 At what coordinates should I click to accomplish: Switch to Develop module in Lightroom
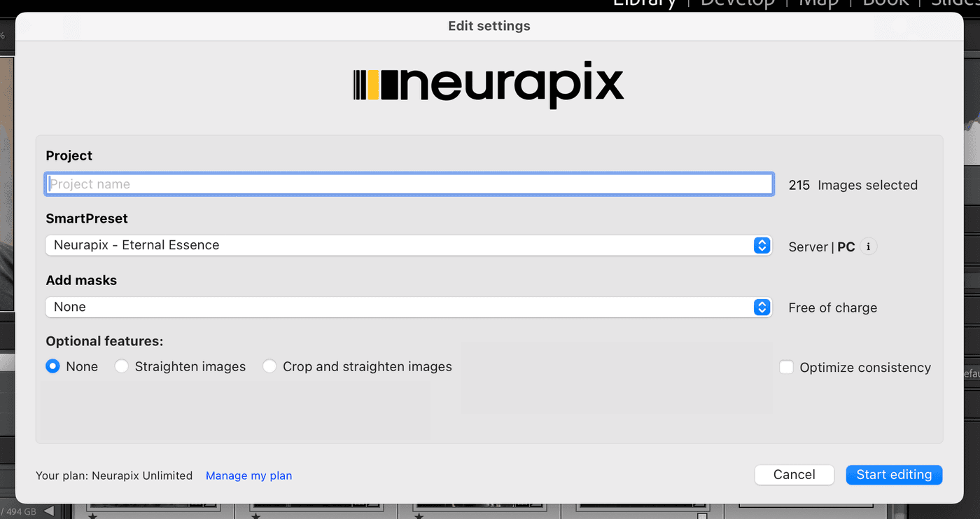(738, 4)
